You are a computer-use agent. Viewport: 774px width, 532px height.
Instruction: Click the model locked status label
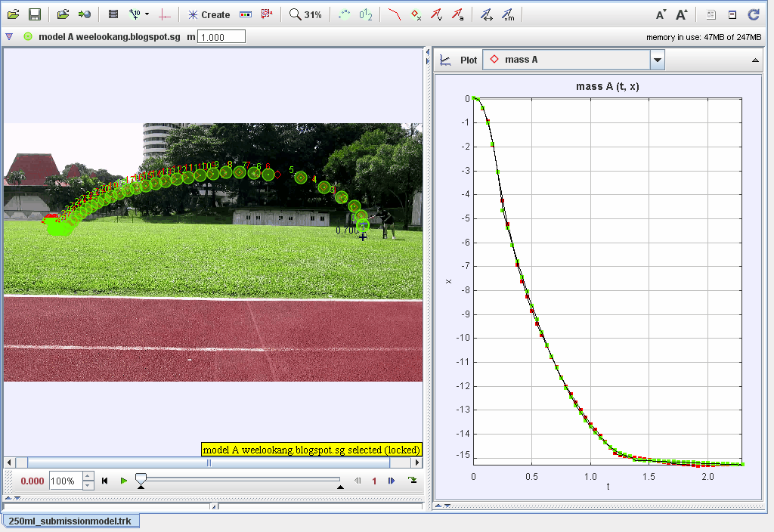[x=311, y=450]
